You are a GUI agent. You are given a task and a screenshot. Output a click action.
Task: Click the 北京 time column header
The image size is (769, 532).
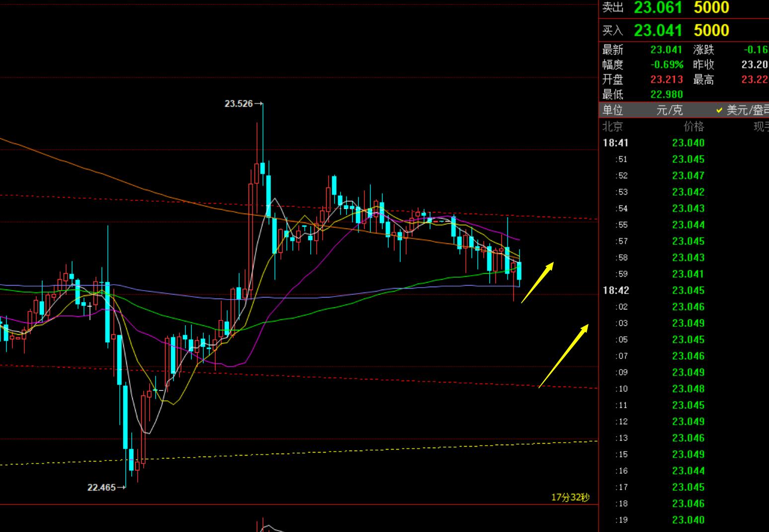612,126
